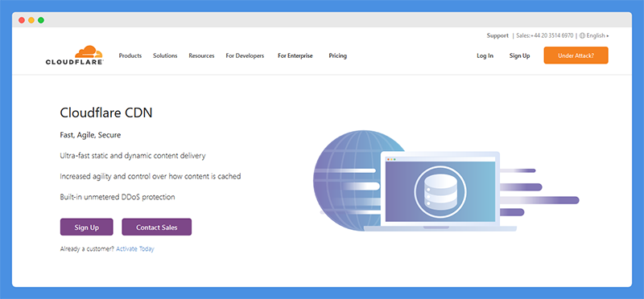Click the database icon in laptop illustration
This screenshot has width=644, height=299.
[440, 191]
